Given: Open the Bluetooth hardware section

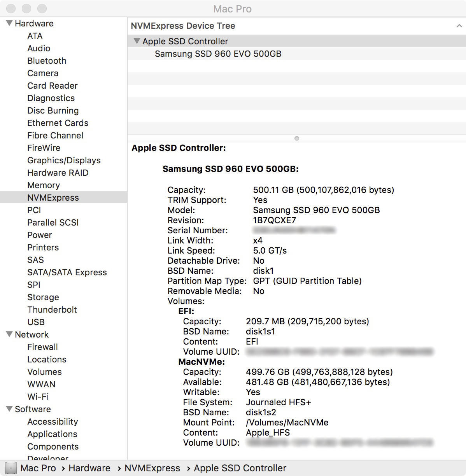Looking at the screenshot, I should pyautogui.click(x=47, y=61).
